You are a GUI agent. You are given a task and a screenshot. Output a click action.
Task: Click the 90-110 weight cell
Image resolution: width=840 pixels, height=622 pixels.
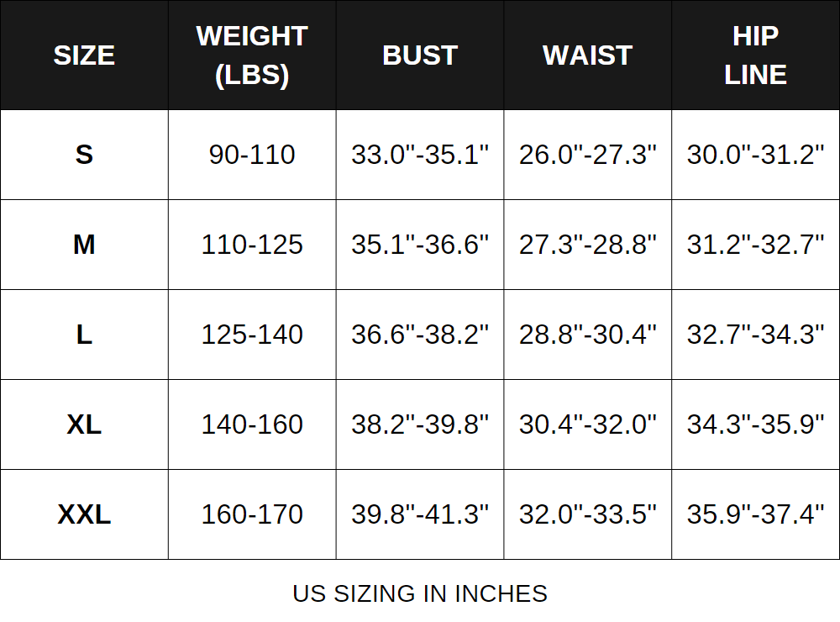[252, 155]
